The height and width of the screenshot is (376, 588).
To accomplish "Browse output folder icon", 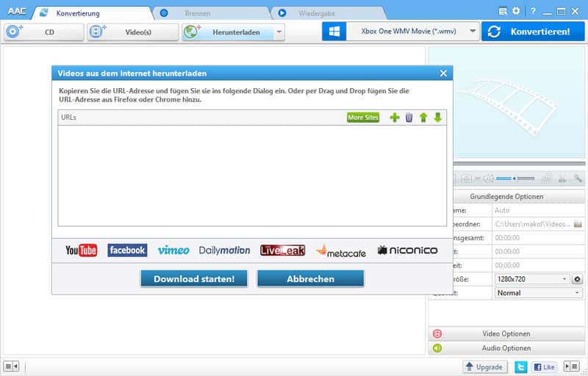I will (578, 224).
